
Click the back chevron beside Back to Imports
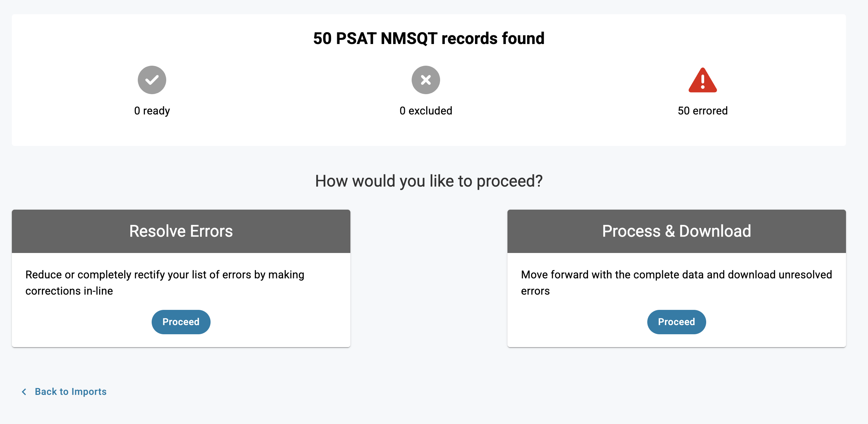point(24,392)
